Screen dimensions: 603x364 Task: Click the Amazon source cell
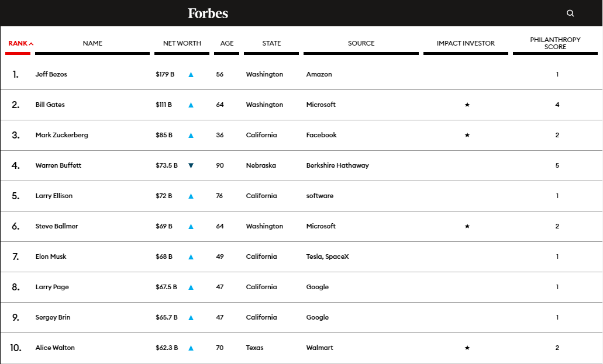click(x=319, y=74)
